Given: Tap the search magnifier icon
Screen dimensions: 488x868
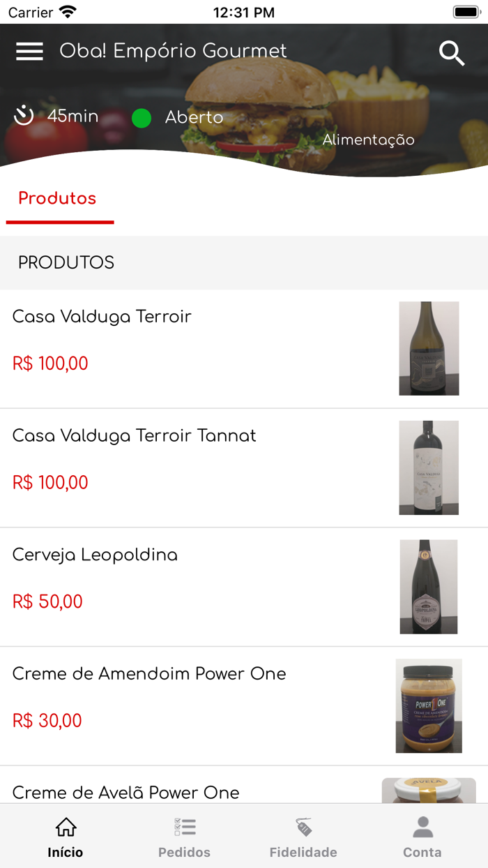Looking at the screenshot, I should (452, 52).
